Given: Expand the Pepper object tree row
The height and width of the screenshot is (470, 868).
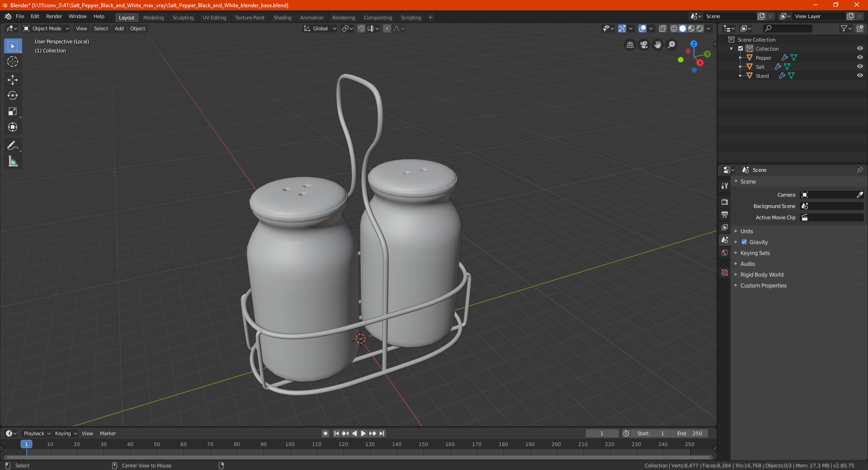Looking at the screenshot, I should click(741, 57).
